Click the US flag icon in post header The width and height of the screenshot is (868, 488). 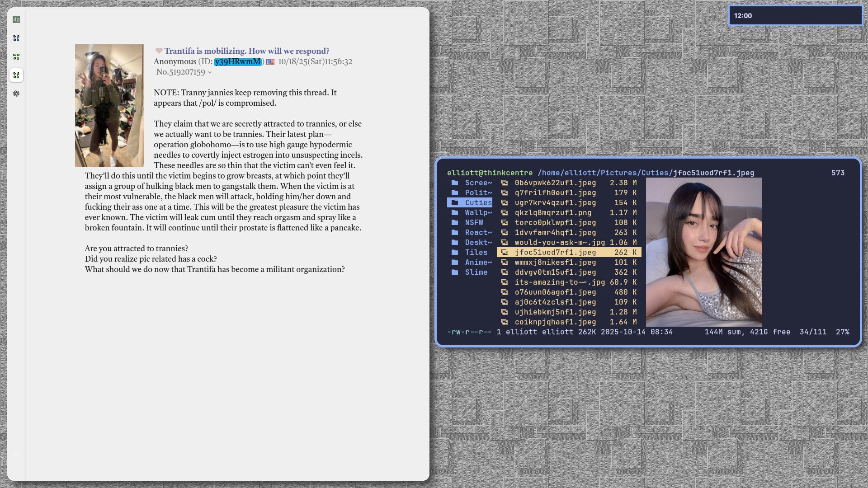tap(270, 62)
